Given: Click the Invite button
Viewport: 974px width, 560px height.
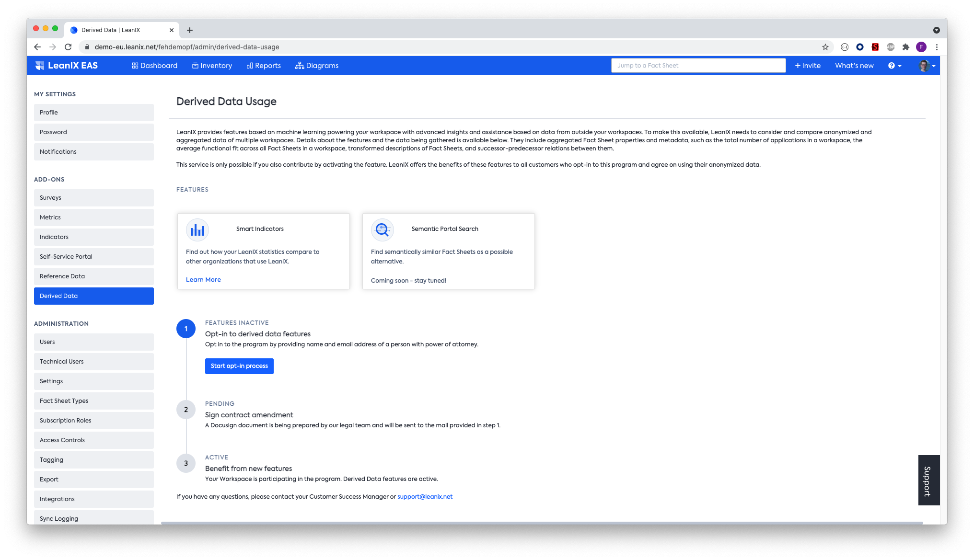Looking at the screenshot, I should coord(808,66).
